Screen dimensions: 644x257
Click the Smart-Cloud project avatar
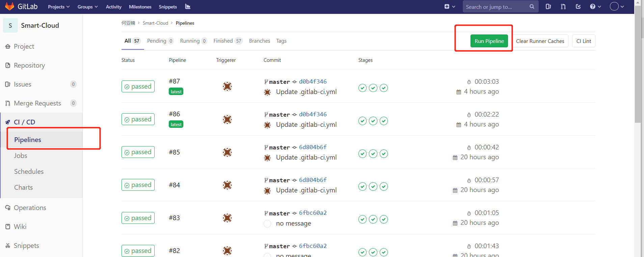tap(10, 26)
